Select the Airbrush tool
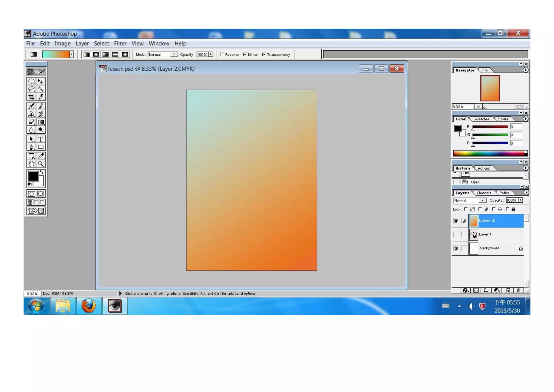Screen dimensions: 554x392 (x=31, y=106)
